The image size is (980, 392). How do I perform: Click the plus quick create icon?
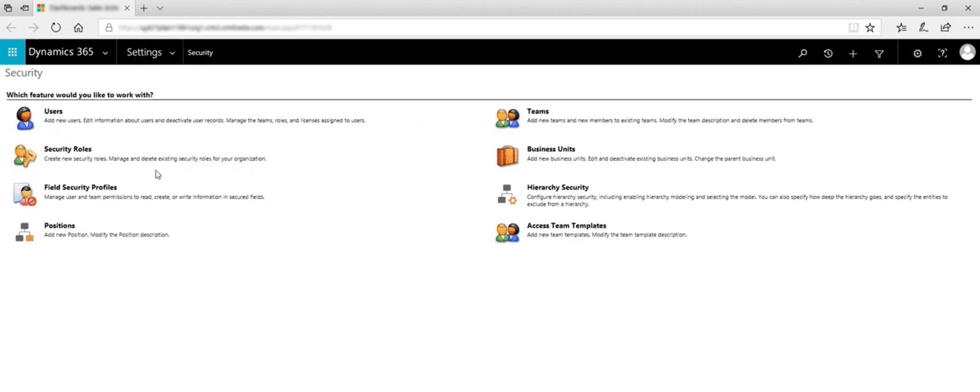point(853,54)
